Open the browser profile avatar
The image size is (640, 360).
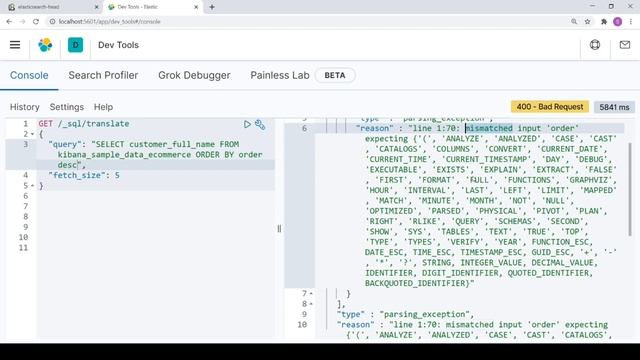pyautogui.click(x=618, y=22)
